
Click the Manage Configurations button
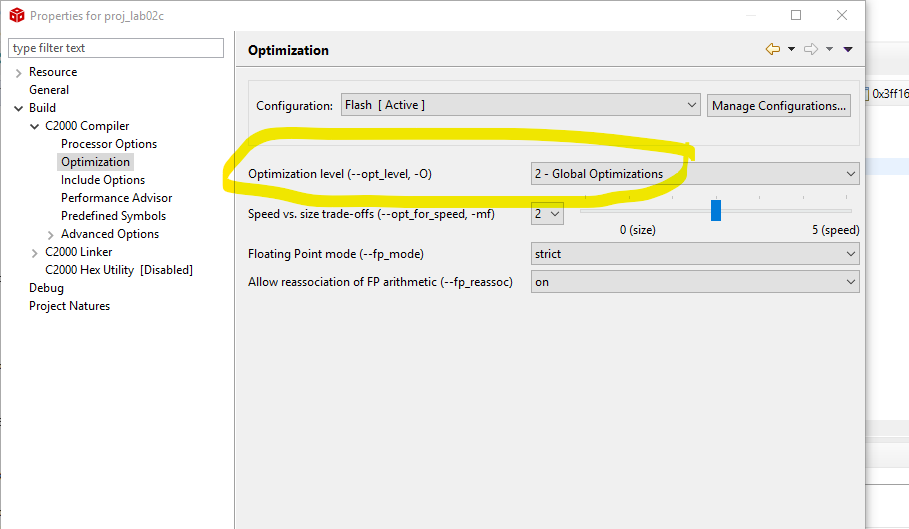[779, 105]
